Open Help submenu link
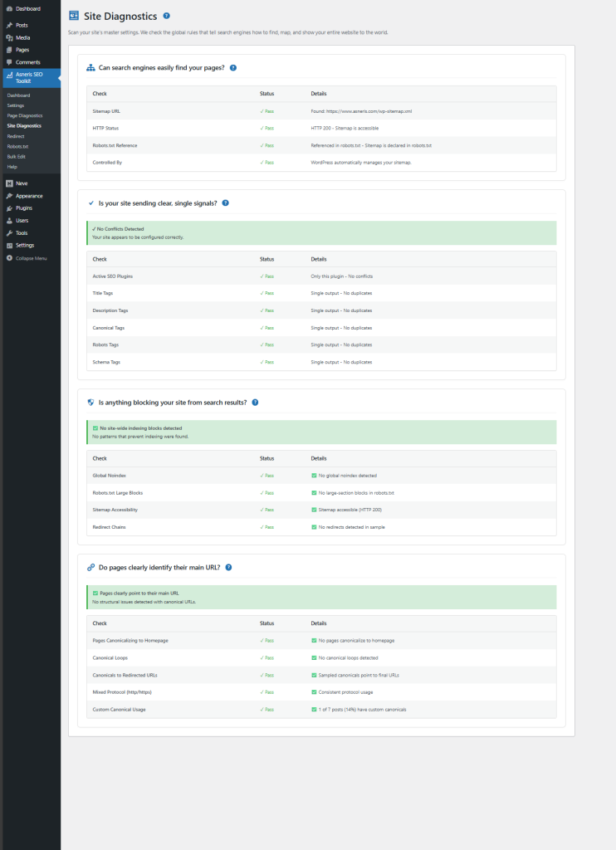This screenshot has width=616, height=850. [x=12, y=167]
